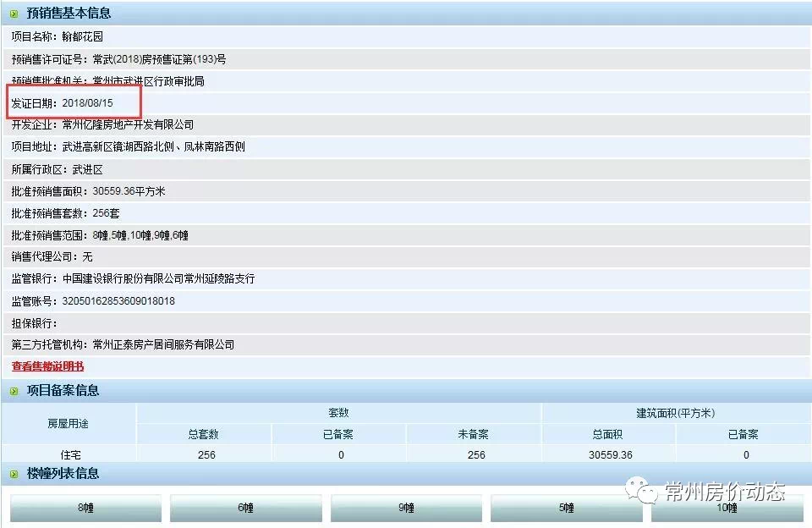Select supervising bank 中国建设银行股份有限公司常州延陵路支行
This screenshot has width=812, height=528.
(158, 278)
